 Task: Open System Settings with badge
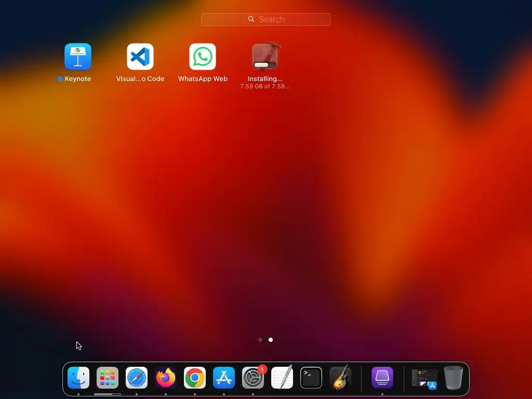click(x=253, y=378)
